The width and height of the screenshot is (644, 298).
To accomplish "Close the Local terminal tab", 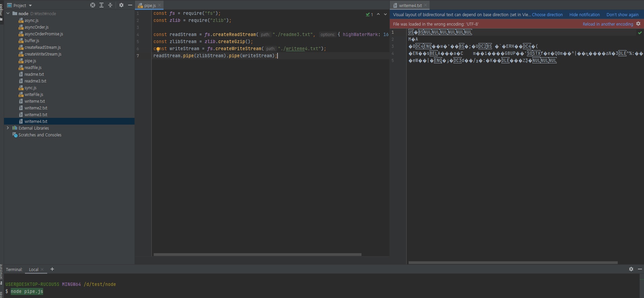I will 42,269.
